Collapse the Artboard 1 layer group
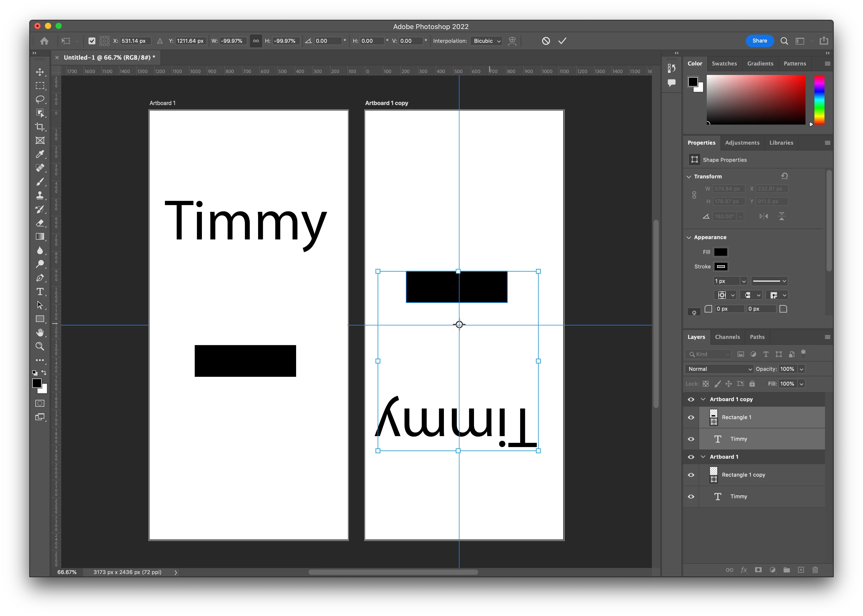Image resolution: width=863 pixels, height=616 pixels. click(x=703, y=457)
